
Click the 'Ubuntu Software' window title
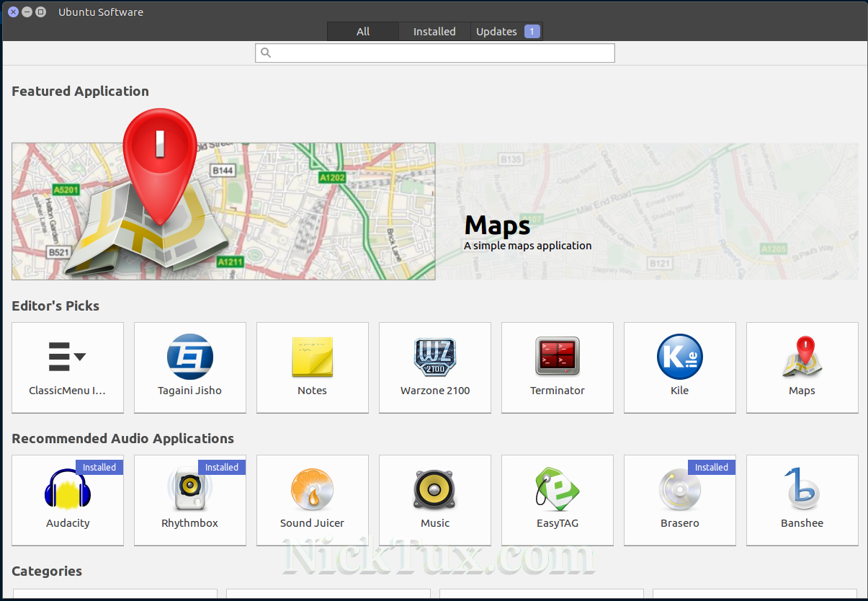(x=101, y=12)
